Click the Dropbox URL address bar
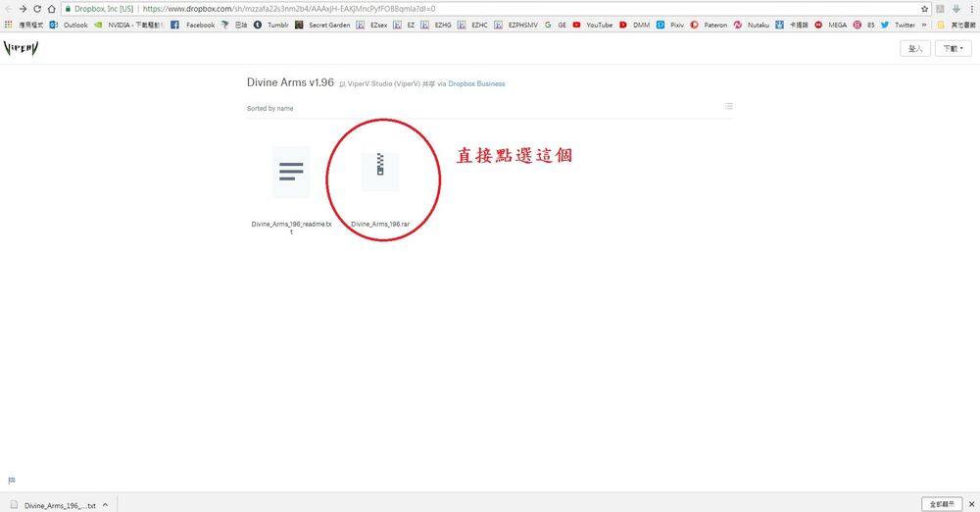 [x=490, y=9]
